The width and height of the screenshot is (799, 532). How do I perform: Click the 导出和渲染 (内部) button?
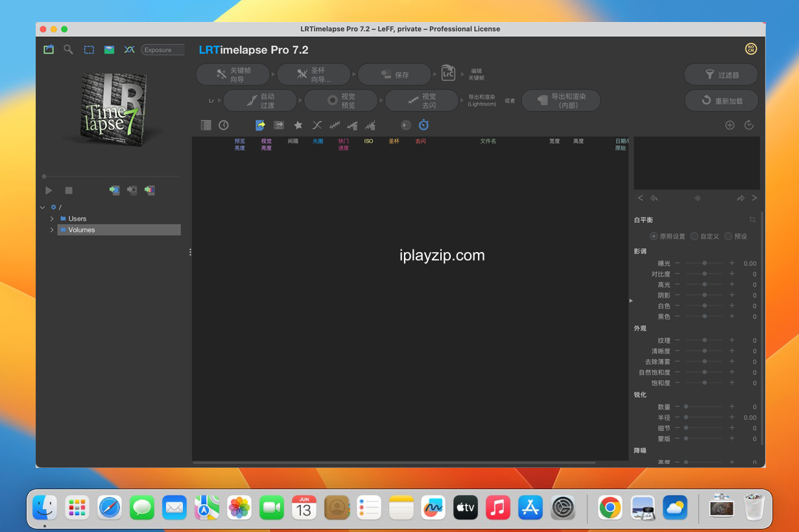point(561,100)
